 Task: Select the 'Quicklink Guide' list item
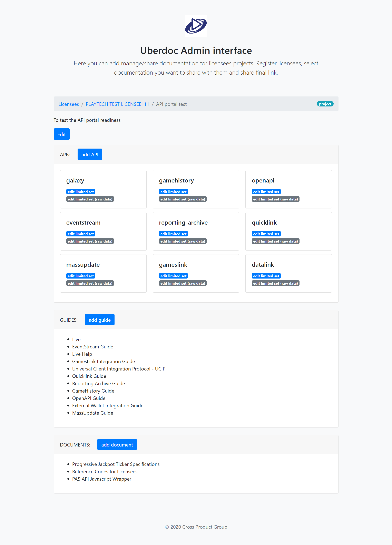click(89, 376)
